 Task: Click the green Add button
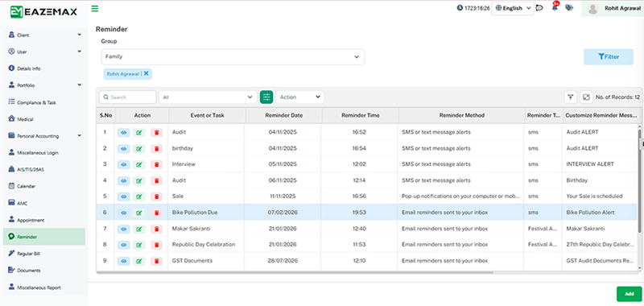(x=629, y=294)
